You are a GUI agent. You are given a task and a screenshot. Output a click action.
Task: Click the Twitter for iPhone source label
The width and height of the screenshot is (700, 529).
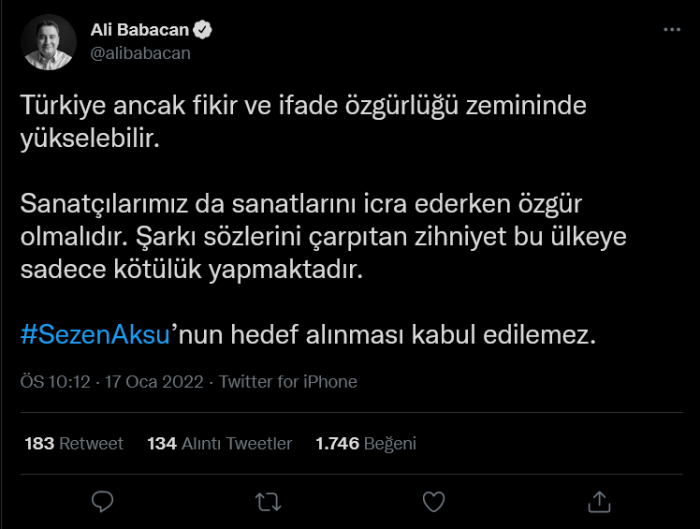tap(288, 382)
